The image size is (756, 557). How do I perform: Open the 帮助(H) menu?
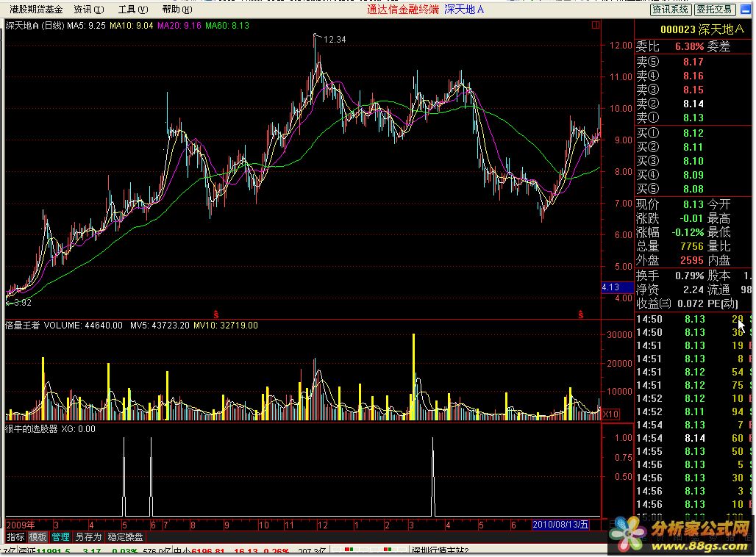(x=177, y=9)
